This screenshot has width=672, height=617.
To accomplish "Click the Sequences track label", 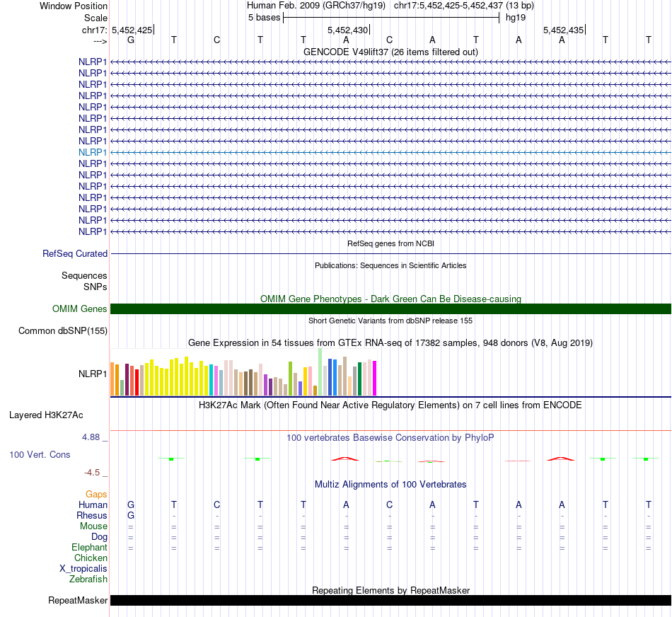I will 84,275.
